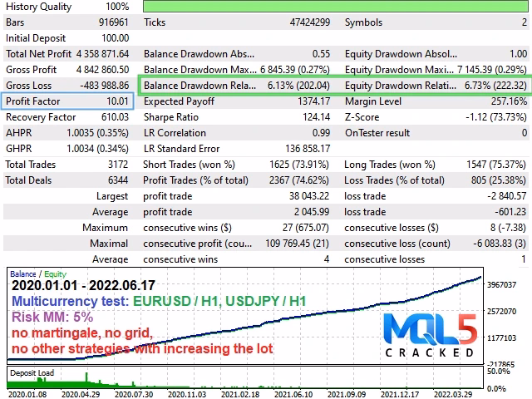Viewport: 532px width, 399px height.
Task: Click the Equity legend label on chart
Action: pyautogui.click(x=54, y=273)
